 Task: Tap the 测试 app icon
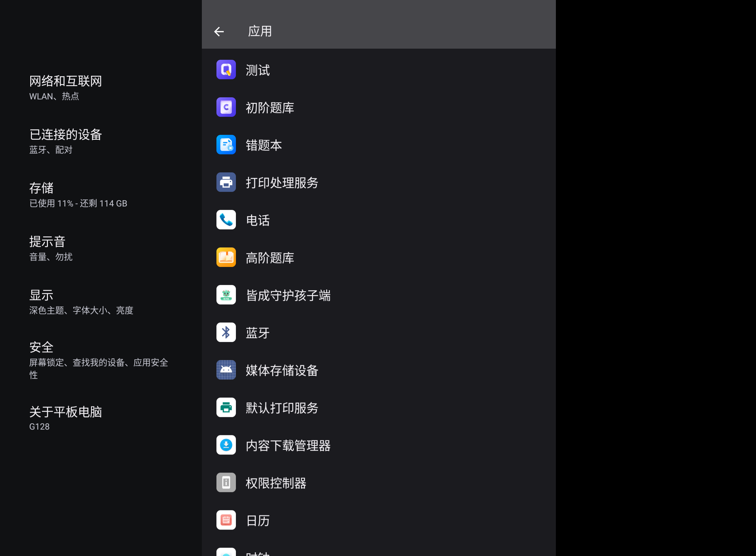(x=226, y=69)
